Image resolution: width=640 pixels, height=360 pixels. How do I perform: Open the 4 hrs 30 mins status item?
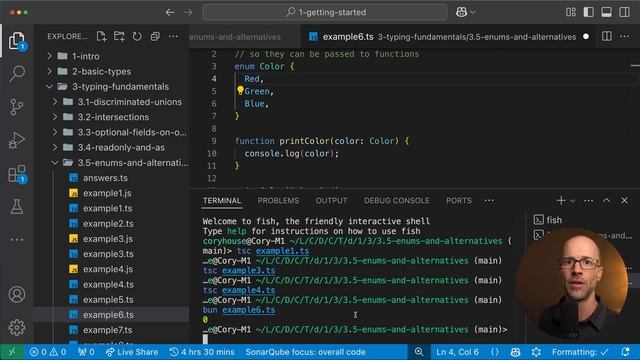coord(202,352)
